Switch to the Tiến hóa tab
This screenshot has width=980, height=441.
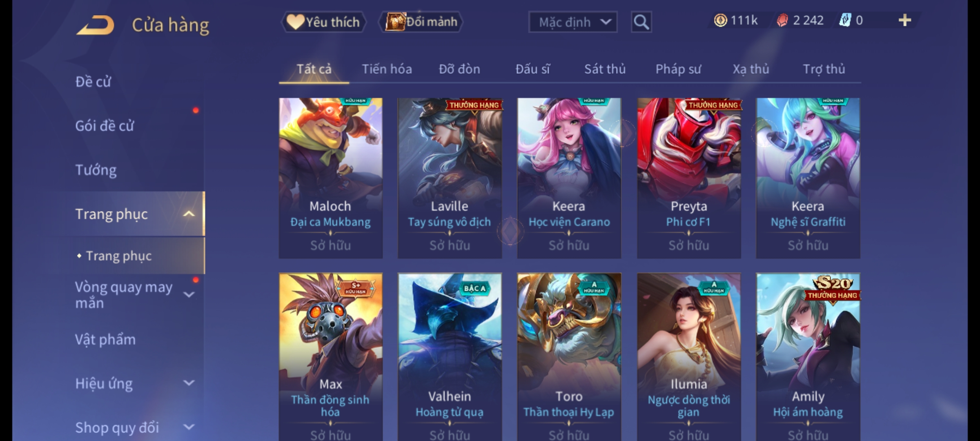[387, 69]
